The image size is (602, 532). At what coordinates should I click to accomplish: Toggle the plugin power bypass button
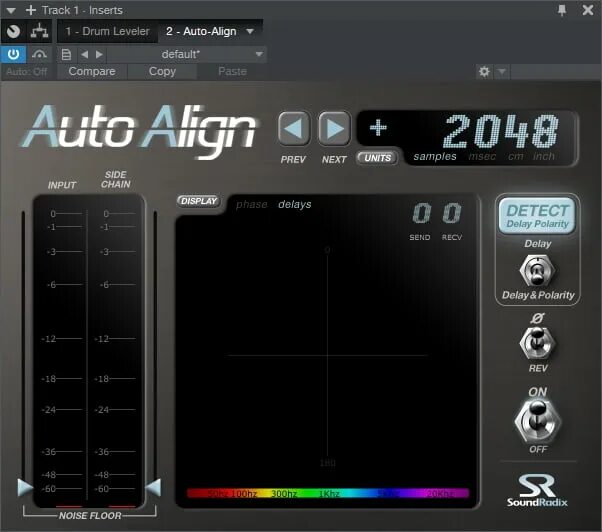[x=13, y=55]
